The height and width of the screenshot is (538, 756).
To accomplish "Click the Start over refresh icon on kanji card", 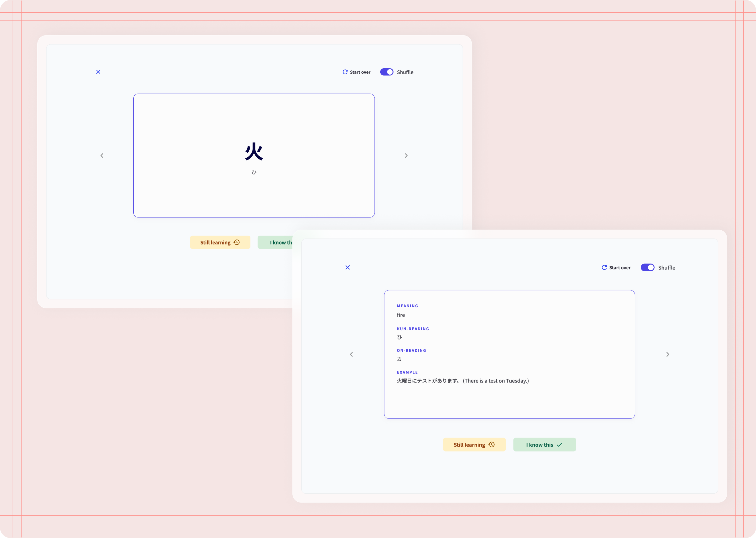I will coord(345,72).
